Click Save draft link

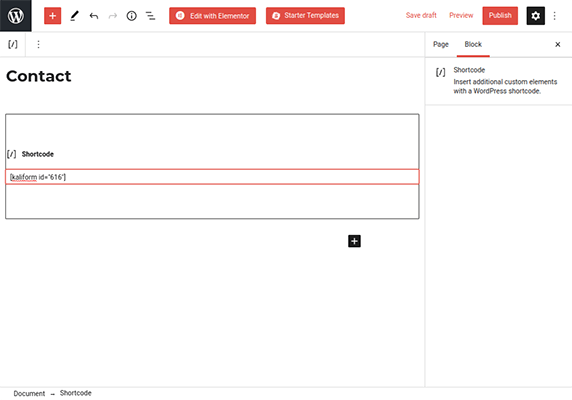tap(421, 15)
